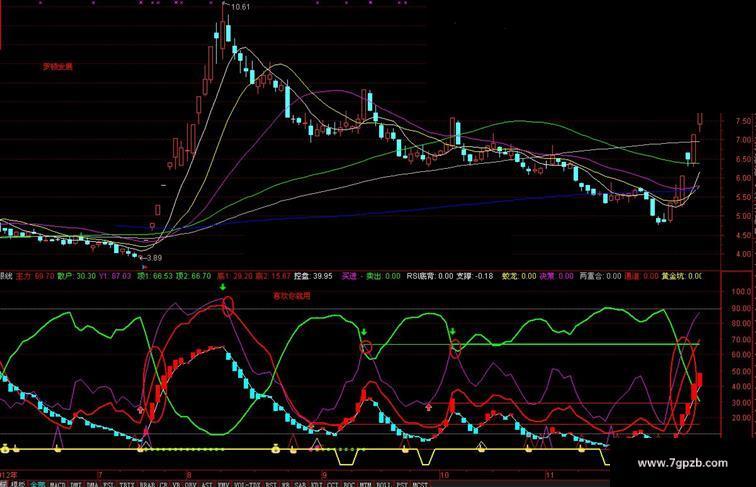Click the 顶2: 66.70 value
Viewport: 756px width, 487px height.
pyautogui.click(x=193, y=276)
